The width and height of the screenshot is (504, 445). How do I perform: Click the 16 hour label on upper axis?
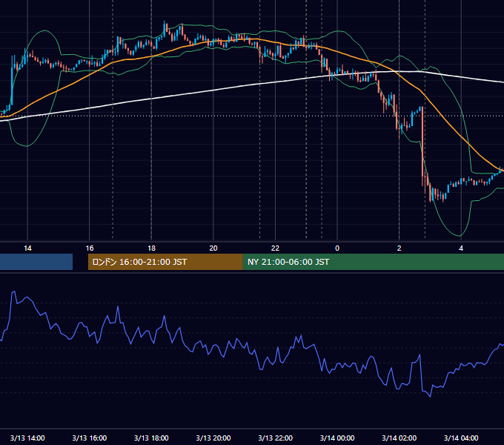click(90, 248)
